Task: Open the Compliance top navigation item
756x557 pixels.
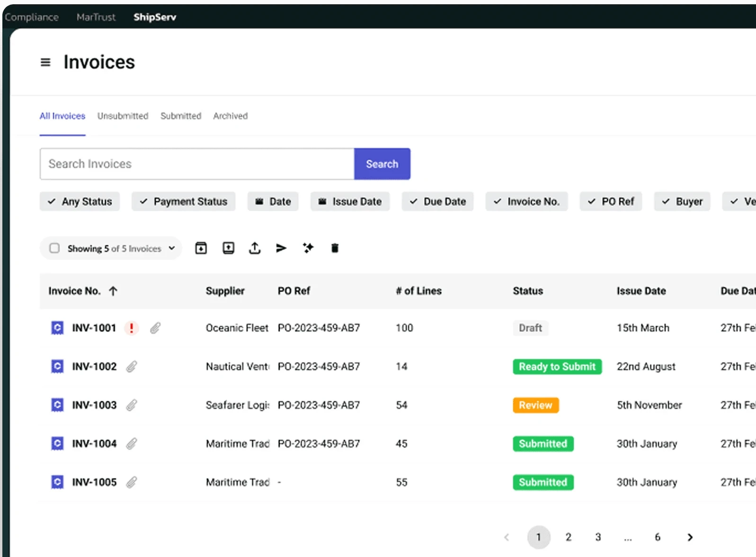Action: 32,17
